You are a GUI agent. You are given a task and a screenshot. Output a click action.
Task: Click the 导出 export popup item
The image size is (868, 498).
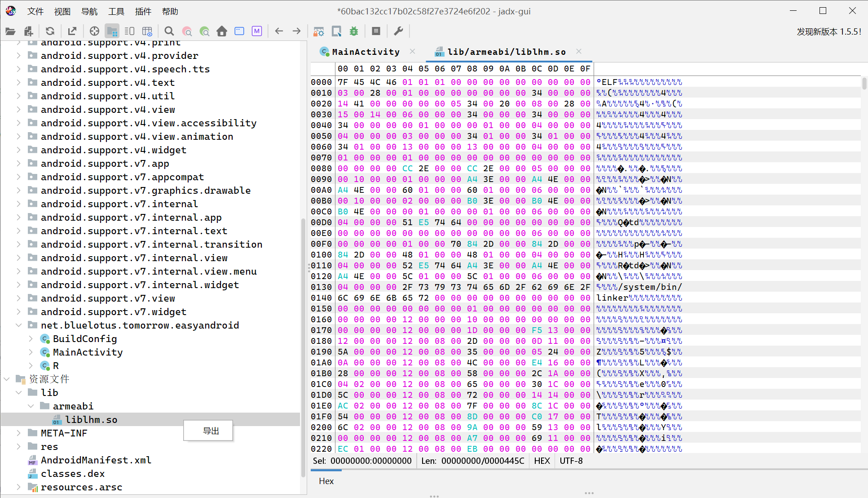tap(211, 431)
